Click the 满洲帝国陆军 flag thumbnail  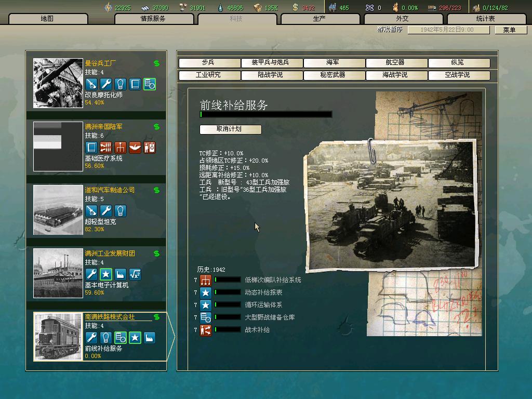point(58,147)
